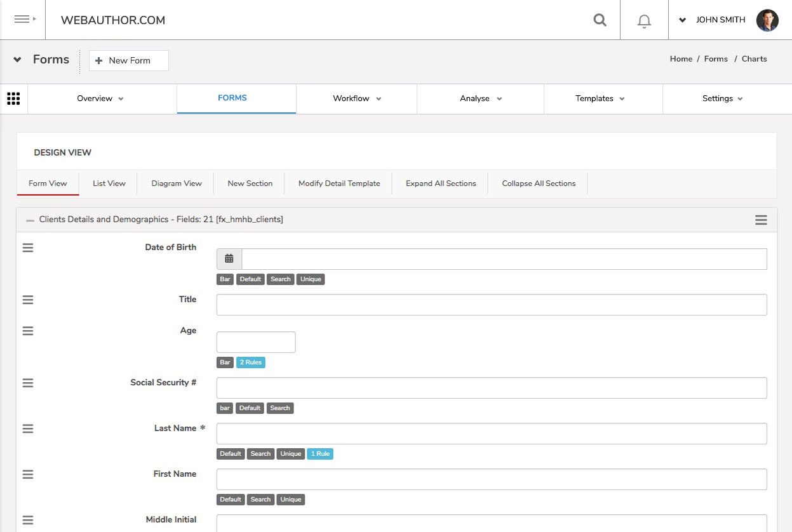Switch to the Diagram View tab
The image size is (792, 532).
(x=177, y=183)
